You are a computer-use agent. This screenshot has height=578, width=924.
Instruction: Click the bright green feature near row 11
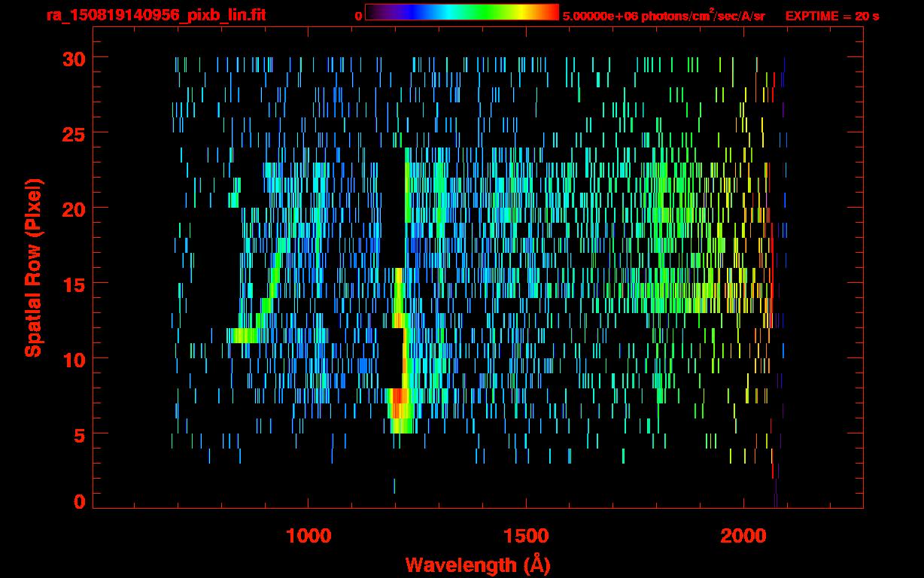[x=244, y=336]
